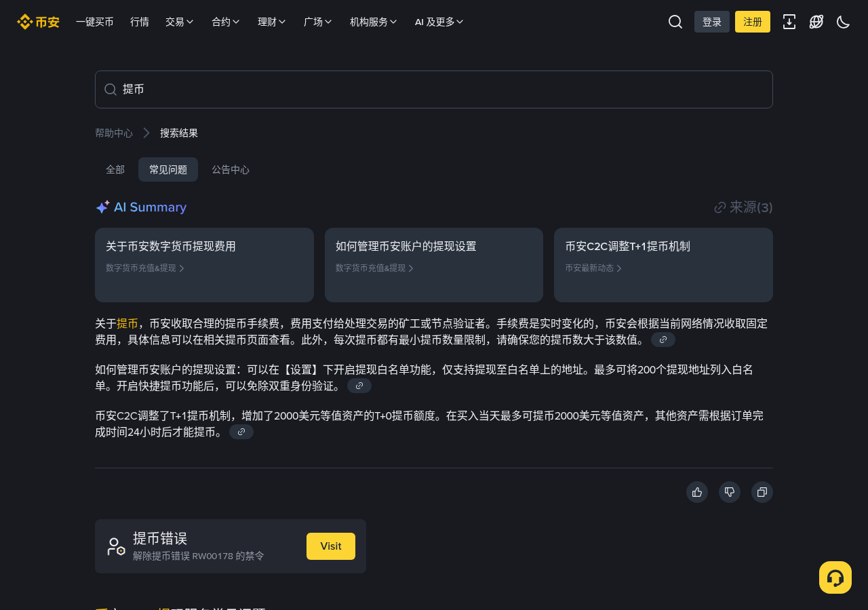Screen dimensions: 868x610
Task: Expand the AI 及更多 dropdown menu
Action: point(439,22)
